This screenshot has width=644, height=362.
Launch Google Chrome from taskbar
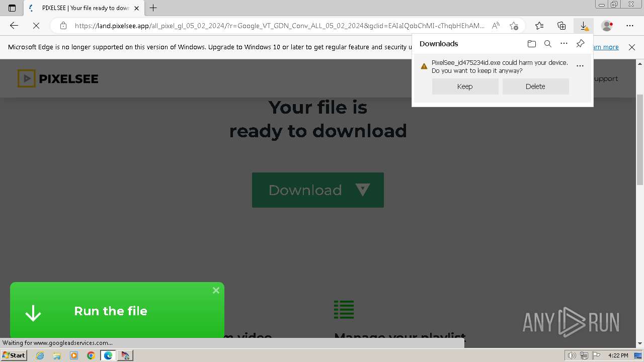91,355
